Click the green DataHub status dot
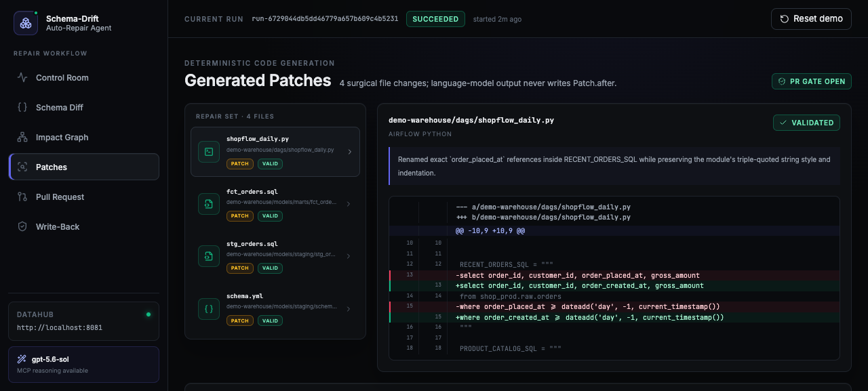Screen dimensions: 868x391 coord(149,314)
